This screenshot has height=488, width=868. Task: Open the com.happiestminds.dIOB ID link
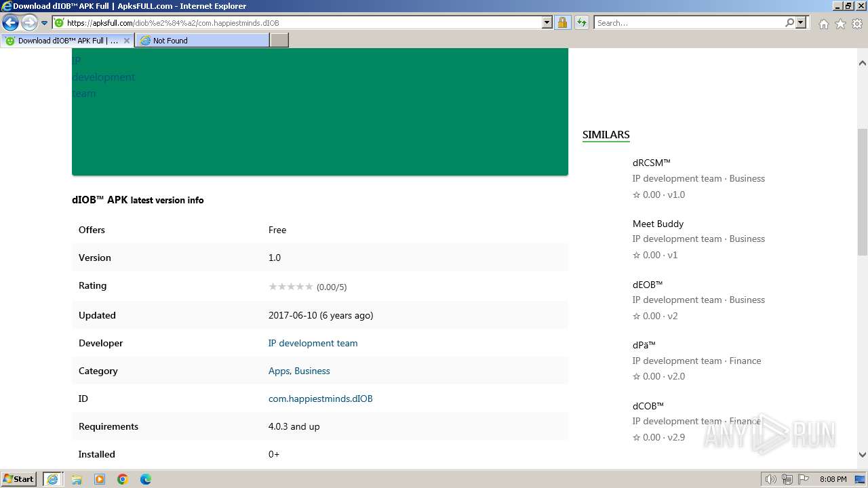coord(320,399)
